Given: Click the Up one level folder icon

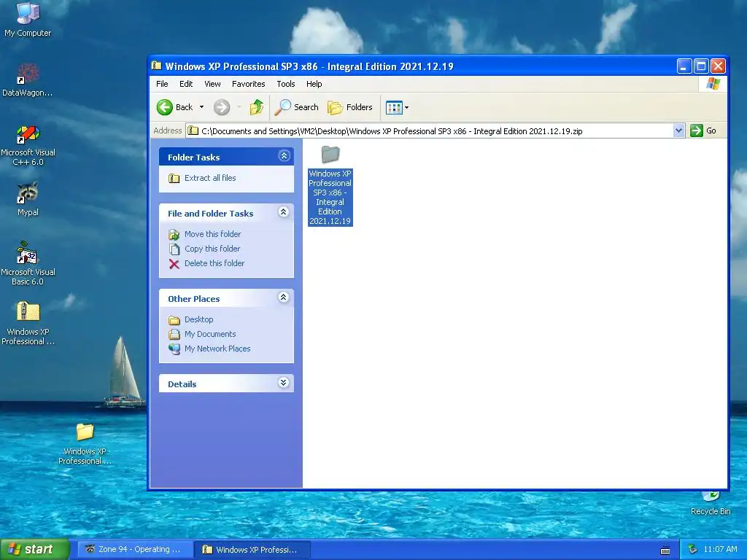Looking at the screenshot, I should click(x=257, y=107).
